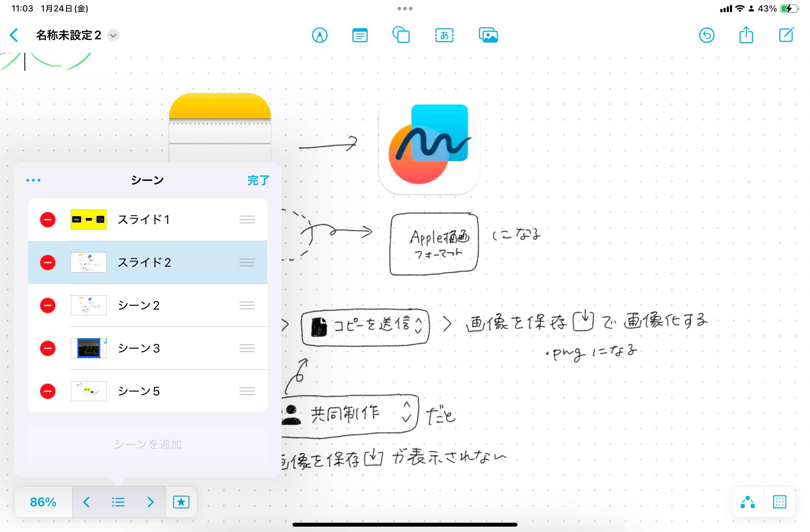Image resolution: width=810 pixels, height=532 pixels.
Task: Delete the スライド2 scene
Action: click(48, 262)
